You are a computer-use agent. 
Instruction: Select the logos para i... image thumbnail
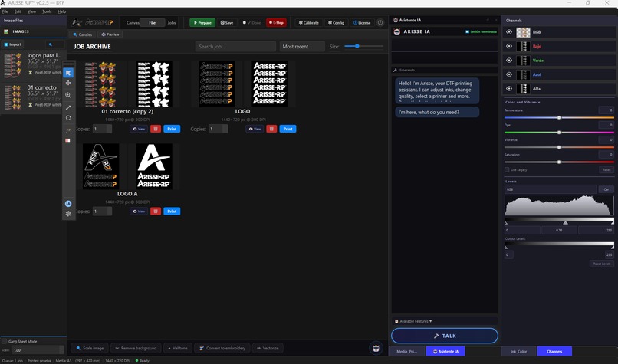tap(13, 65)
